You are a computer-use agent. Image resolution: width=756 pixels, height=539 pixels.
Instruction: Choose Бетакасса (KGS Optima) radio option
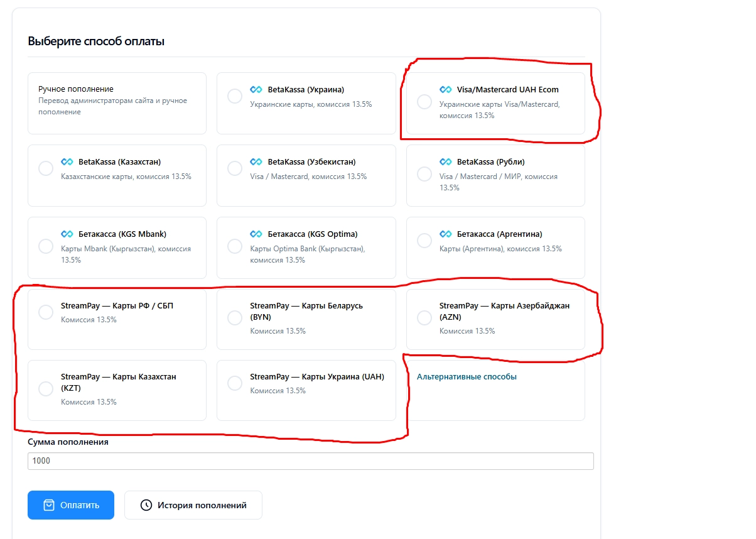click(235, 246)
